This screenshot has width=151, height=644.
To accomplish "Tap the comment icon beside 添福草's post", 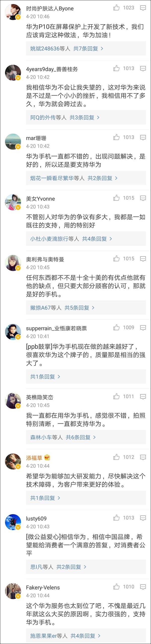I will pyautogui.click(x=143, y=457).
